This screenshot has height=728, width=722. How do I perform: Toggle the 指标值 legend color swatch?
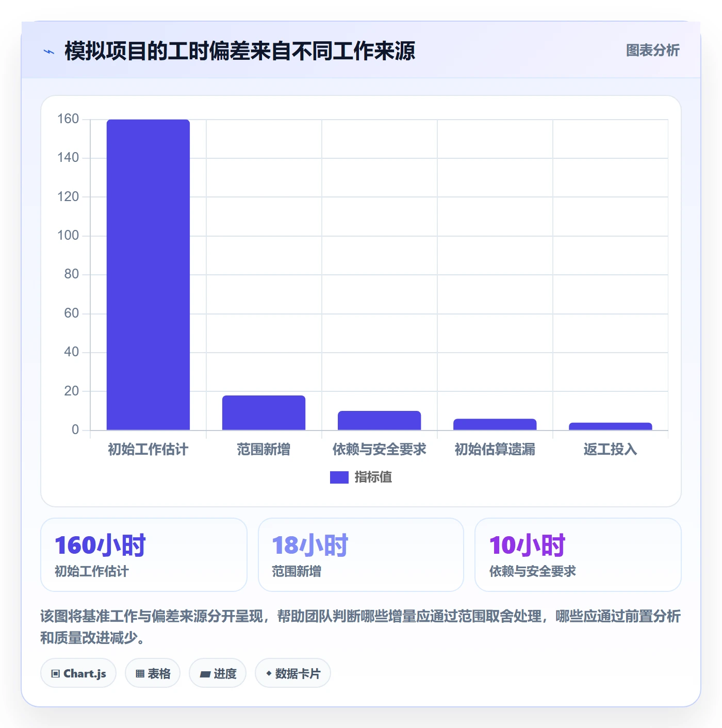339,477
